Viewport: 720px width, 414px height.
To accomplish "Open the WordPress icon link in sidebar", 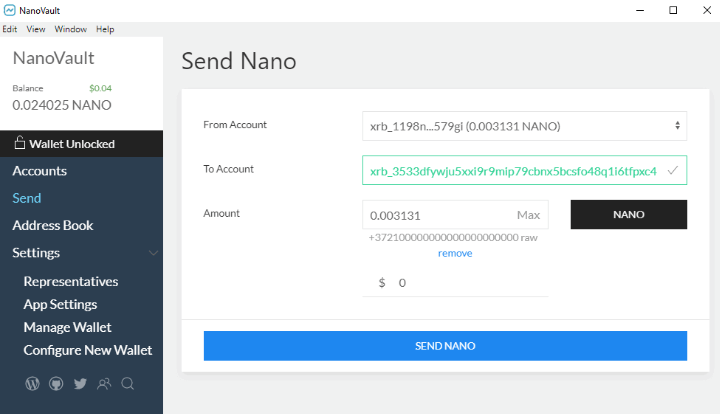I will 32,384.
